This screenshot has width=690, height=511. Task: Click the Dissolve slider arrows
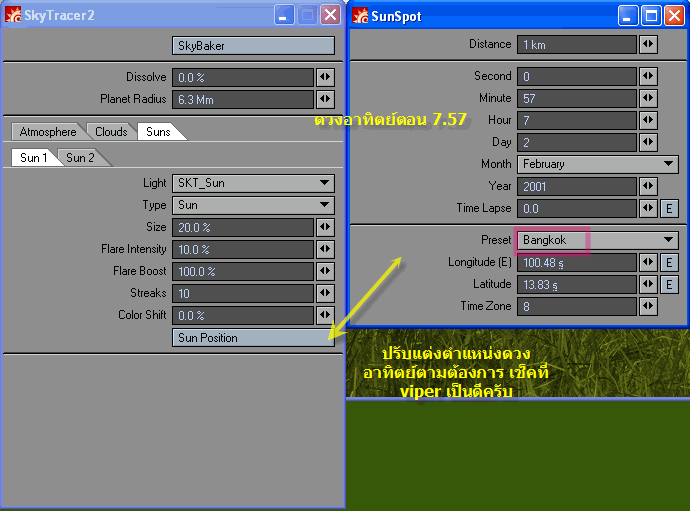coord(325,77)
